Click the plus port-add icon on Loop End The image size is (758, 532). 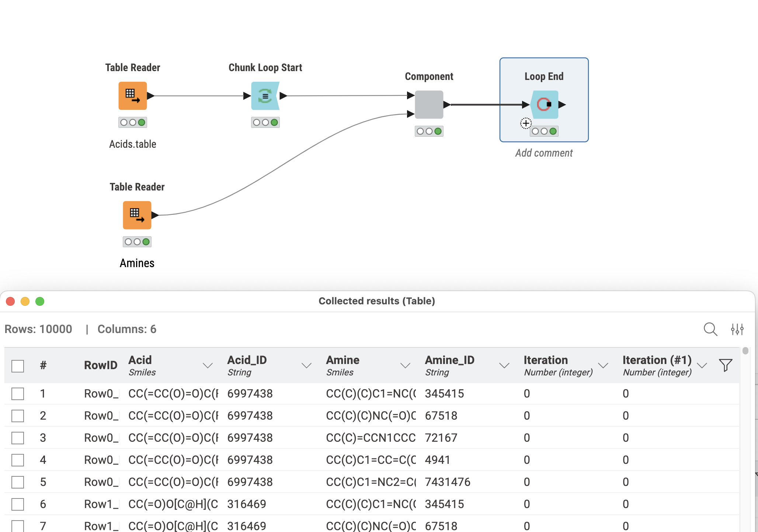click(x=526, y=123)
